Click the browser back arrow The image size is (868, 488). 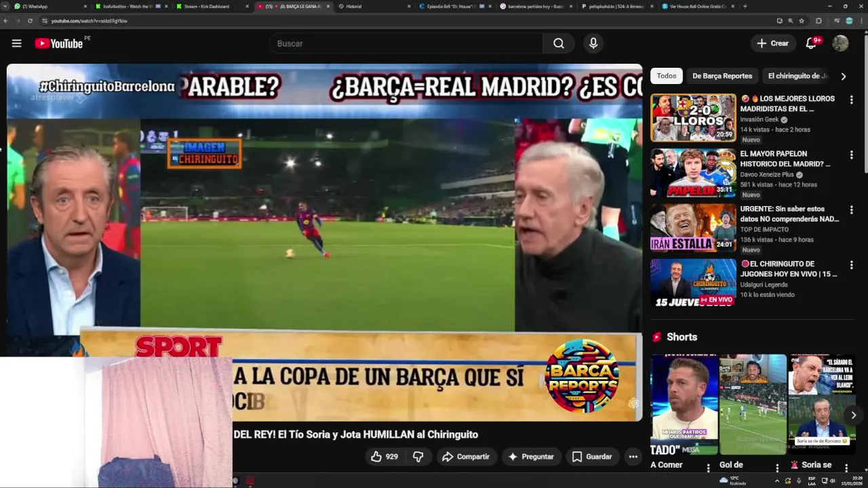pyautogui.click(x=6, y=21)
